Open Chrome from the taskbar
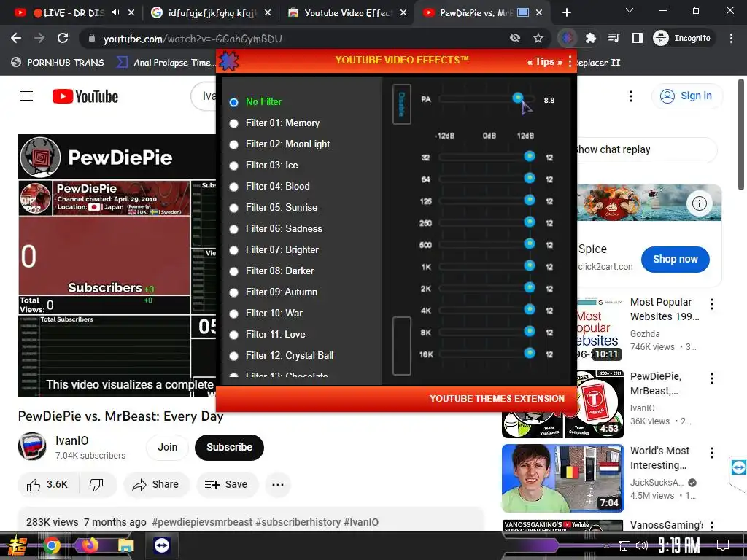 coord(52,545)
